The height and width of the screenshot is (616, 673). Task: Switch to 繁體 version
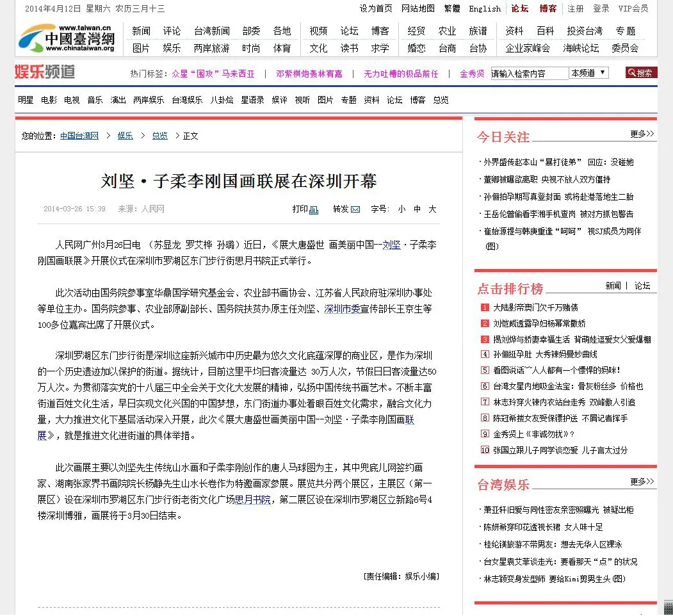click(x=451, y=8)
